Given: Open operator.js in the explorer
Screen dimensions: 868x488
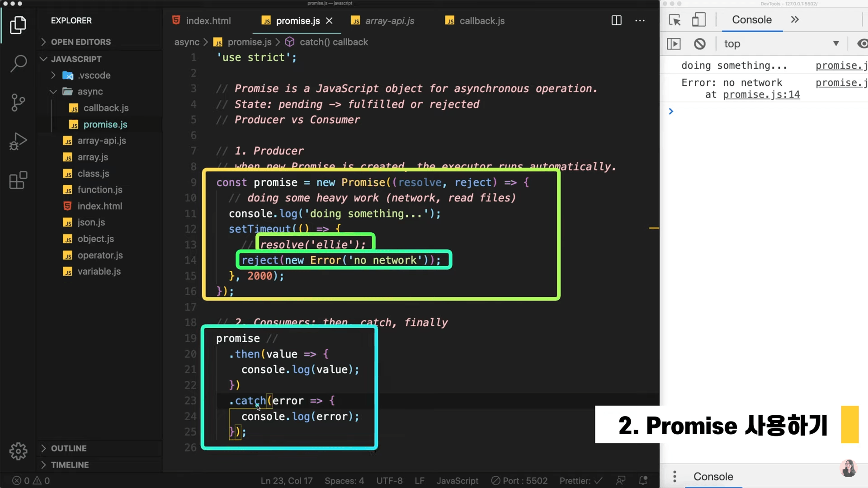Looking at the screenshot, I should (100, 255).
